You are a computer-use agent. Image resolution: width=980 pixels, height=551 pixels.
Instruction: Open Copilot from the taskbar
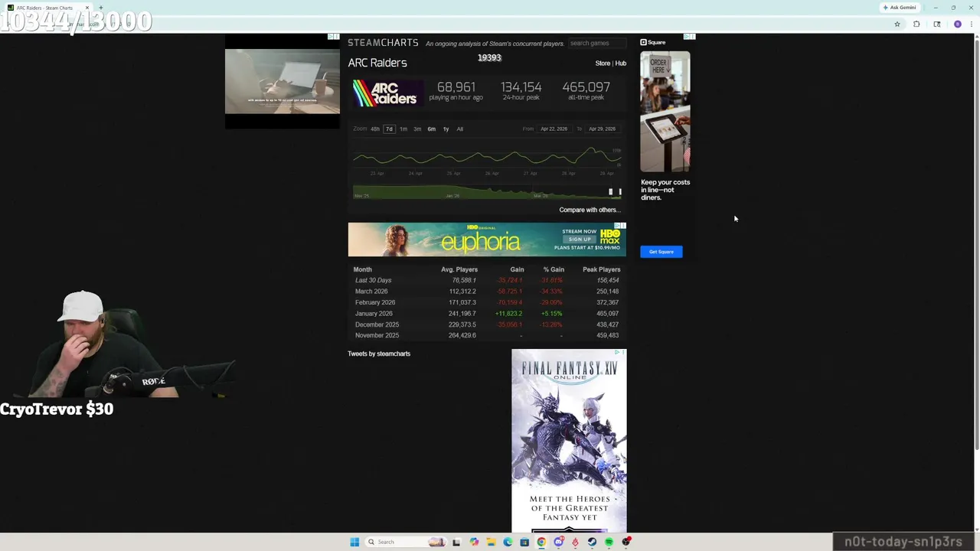pyautogui.click(x=474, y=542)
